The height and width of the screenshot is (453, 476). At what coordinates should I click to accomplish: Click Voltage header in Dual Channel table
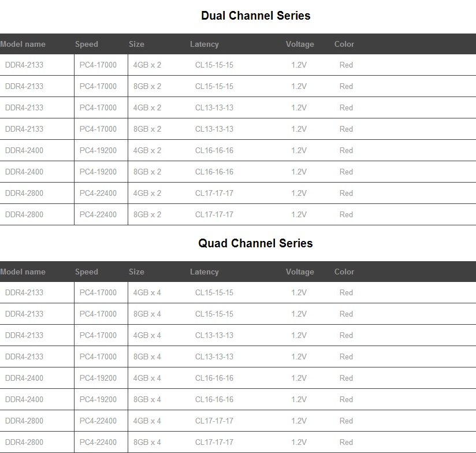[x=300, y=44]
